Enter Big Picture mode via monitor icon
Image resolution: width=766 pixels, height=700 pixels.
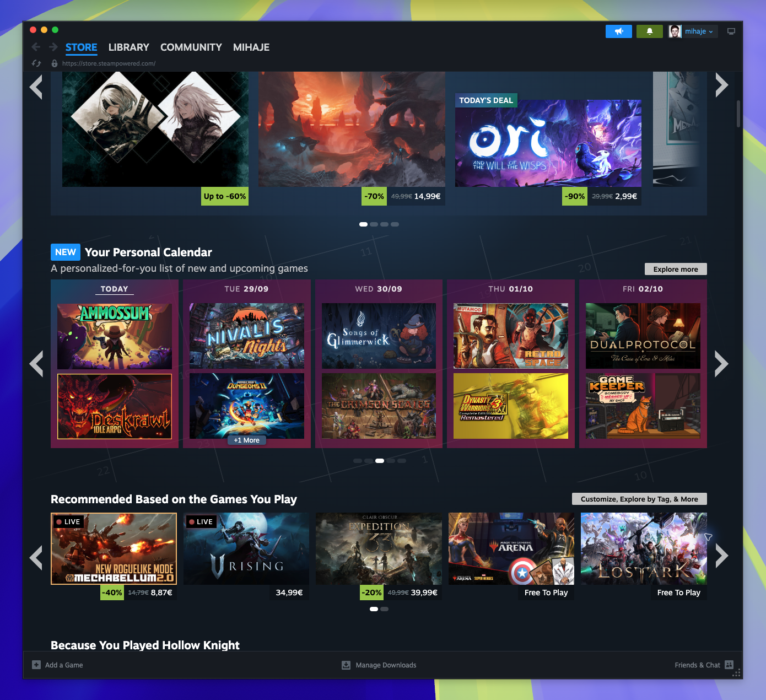click(731, 31)
